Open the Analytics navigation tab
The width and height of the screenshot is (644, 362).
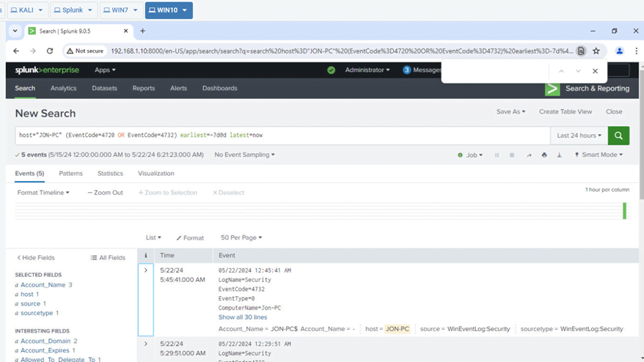pos(63,88)
